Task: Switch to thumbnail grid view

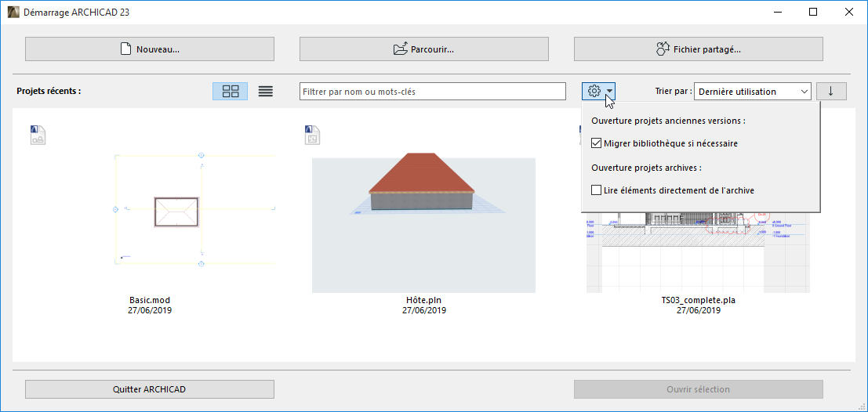Action: pyautogui.click(x=231, y=91)
